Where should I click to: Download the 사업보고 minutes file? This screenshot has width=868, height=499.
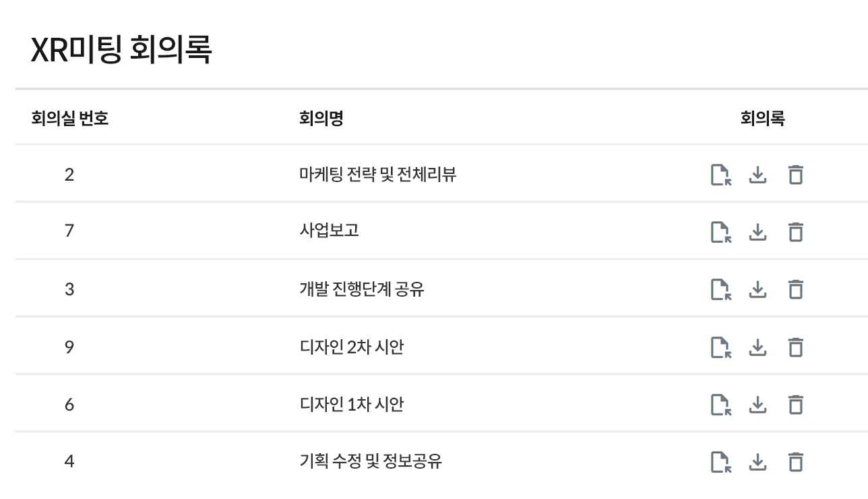point(758,232)
